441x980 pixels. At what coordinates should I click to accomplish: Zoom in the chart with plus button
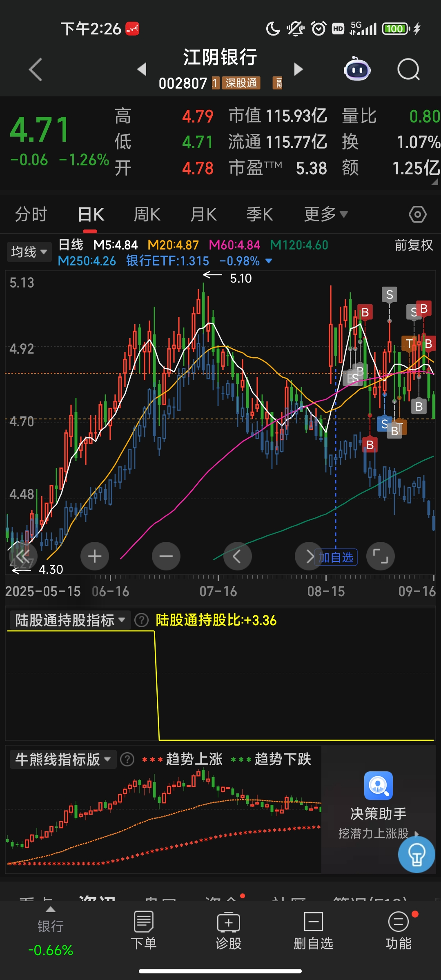coord(95,556)
